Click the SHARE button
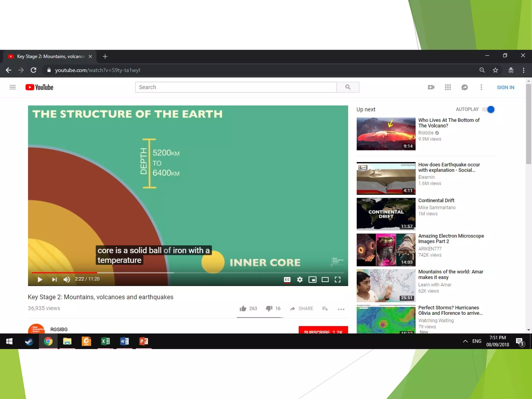Screen dimensions: 532x399 [302, 309]
